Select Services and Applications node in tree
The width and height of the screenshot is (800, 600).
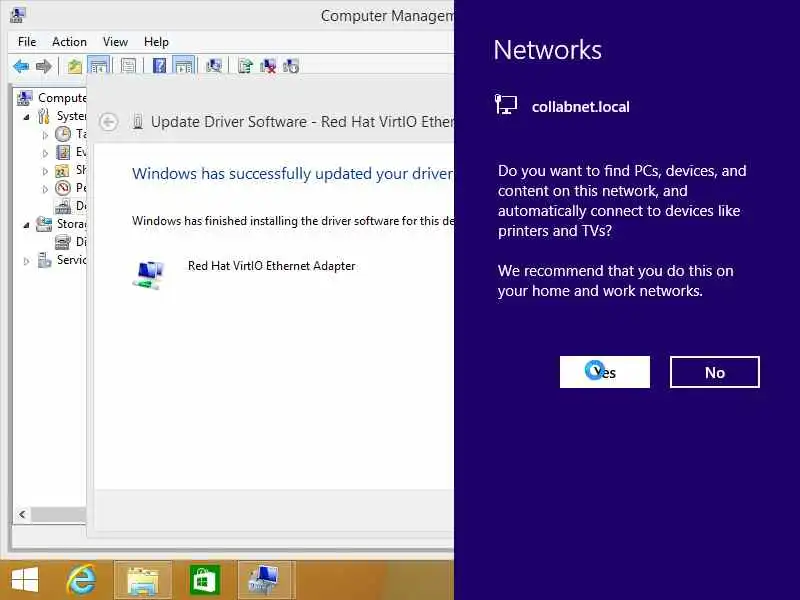pos(61,260)
